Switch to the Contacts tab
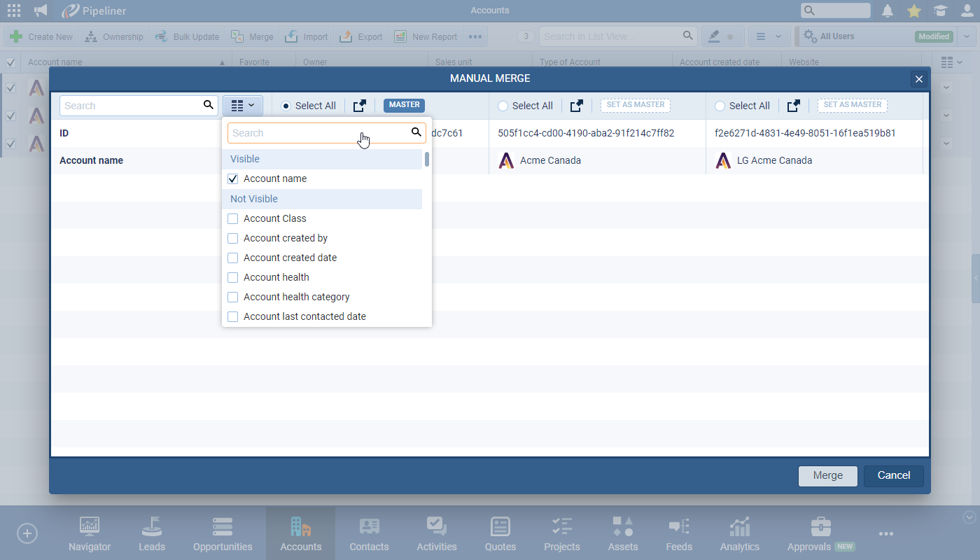 (x=369, y=534)
